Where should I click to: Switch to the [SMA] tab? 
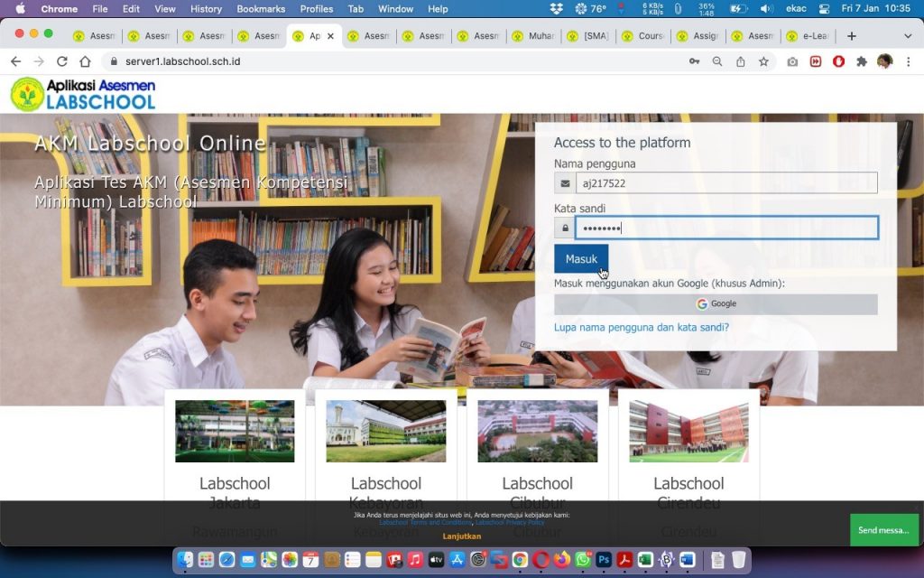coord(588,36)
